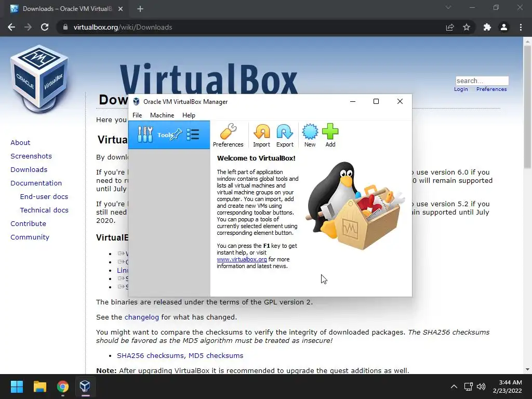The width and height of the screenshot is (532, 399).
Task: Click the www.virtualbox.org link in welcome text
Action: (242, 259)
